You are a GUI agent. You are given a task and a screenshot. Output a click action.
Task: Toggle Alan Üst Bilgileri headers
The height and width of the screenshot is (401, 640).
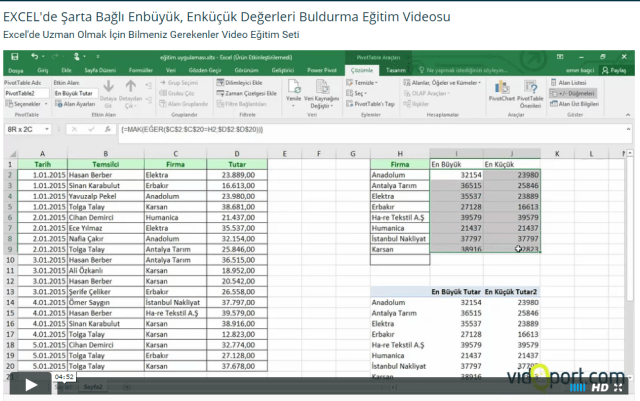(574, 104)
